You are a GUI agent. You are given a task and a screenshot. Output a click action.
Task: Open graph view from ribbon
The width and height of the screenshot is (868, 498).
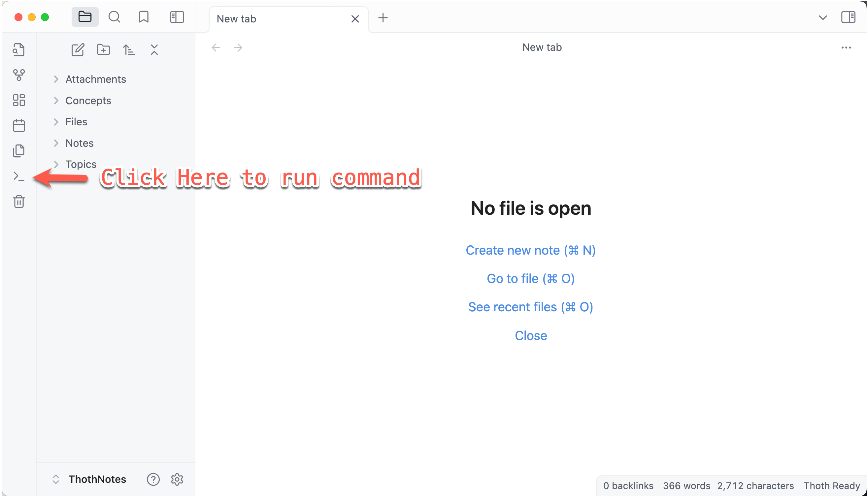(x=19, y=75)
